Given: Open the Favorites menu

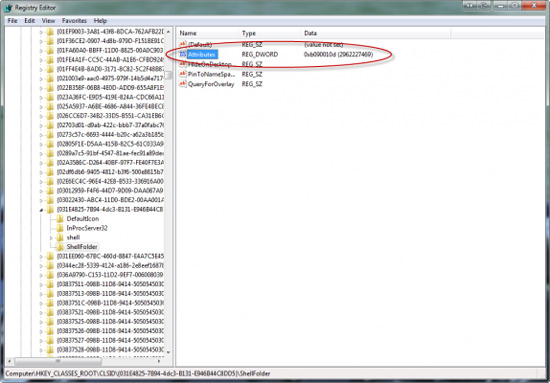Looking at the screenshot, I should 74,21.
